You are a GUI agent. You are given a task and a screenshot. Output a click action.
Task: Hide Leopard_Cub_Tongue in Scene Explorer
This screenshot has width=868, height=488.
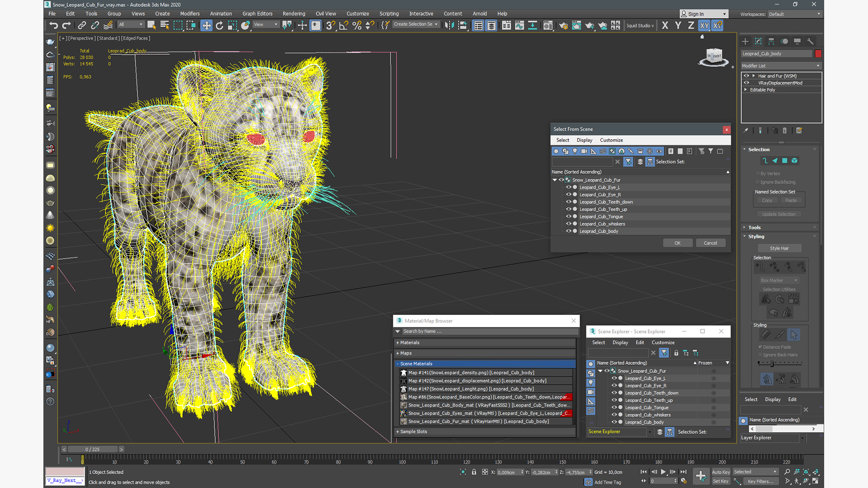[614, 408]
